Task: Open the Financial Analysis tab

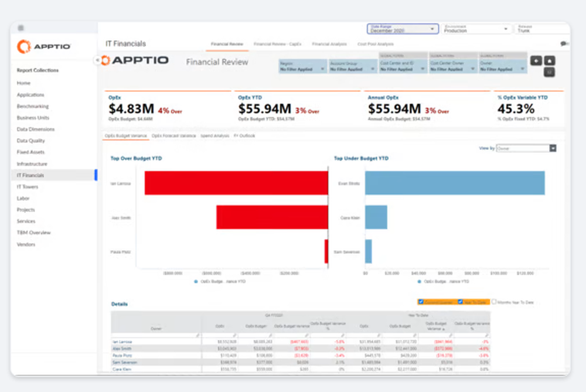Action: (x=329, y=44)
